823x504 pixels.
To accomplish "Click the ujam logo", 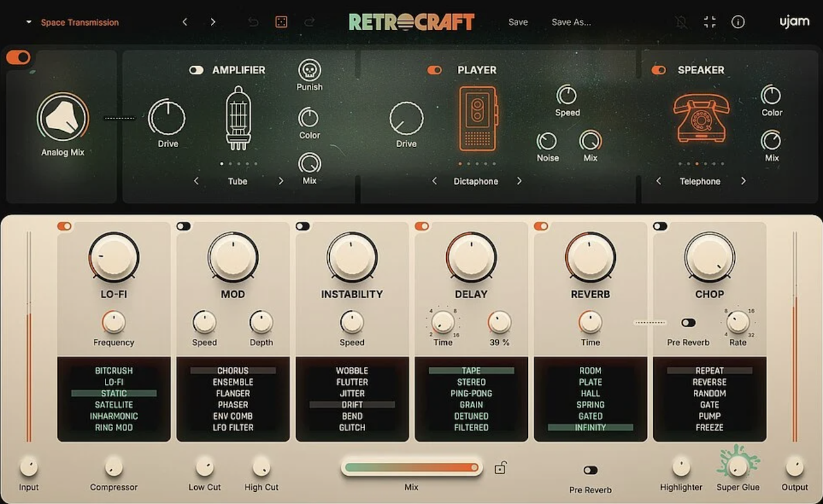I will click(x=795, y=22).
